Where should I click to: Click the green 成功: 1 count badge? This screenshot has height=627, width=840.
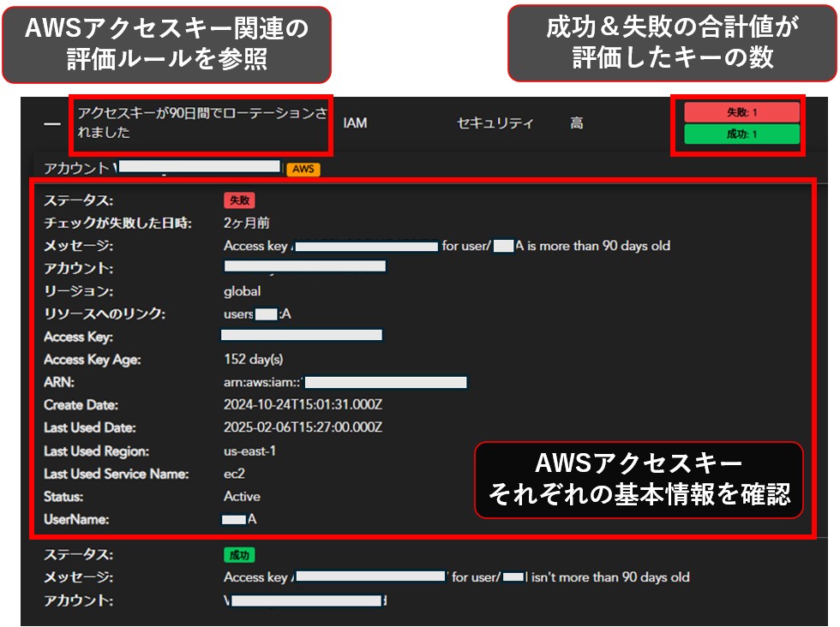[x=741, y=134]
